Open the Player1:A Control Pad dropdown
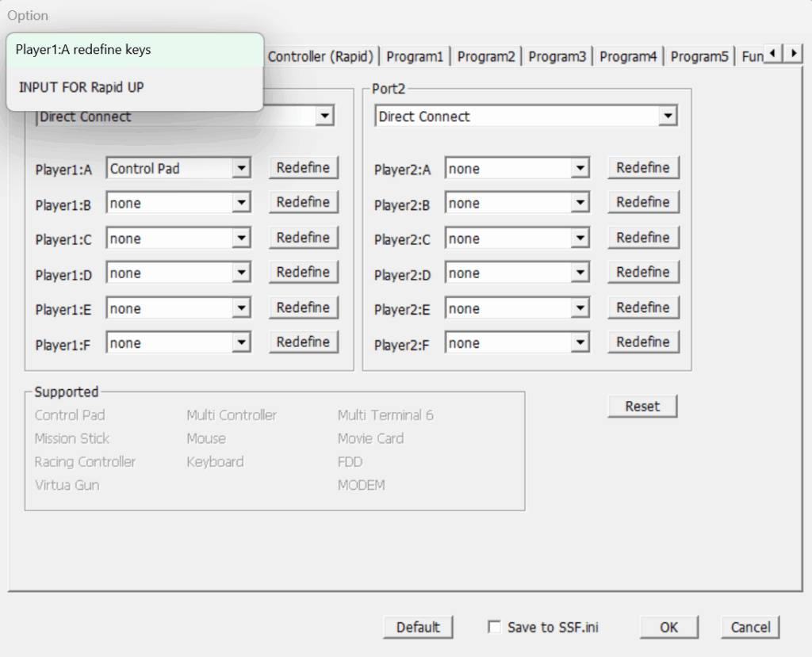The height and width of the screenshot is (657, 812). click(242, 169)
